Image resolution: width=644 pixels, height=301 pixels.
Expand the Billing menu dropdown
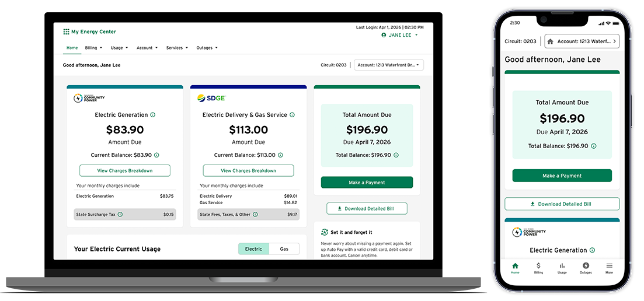tap(93, 48)
